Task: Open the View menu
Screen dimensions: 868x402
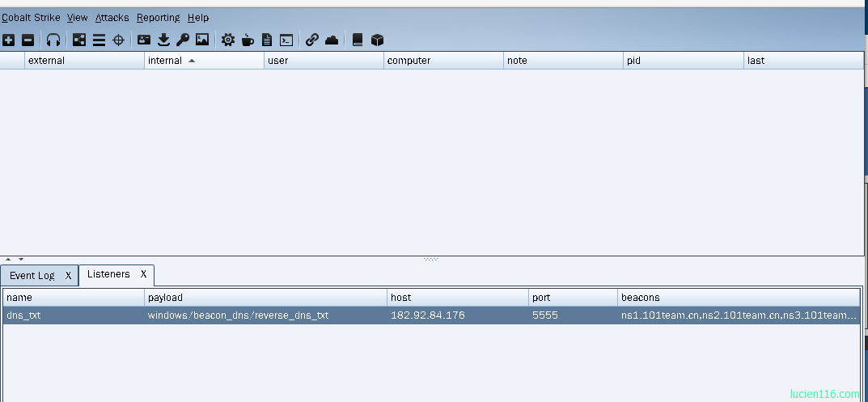Action: click(x=78, y=18)
